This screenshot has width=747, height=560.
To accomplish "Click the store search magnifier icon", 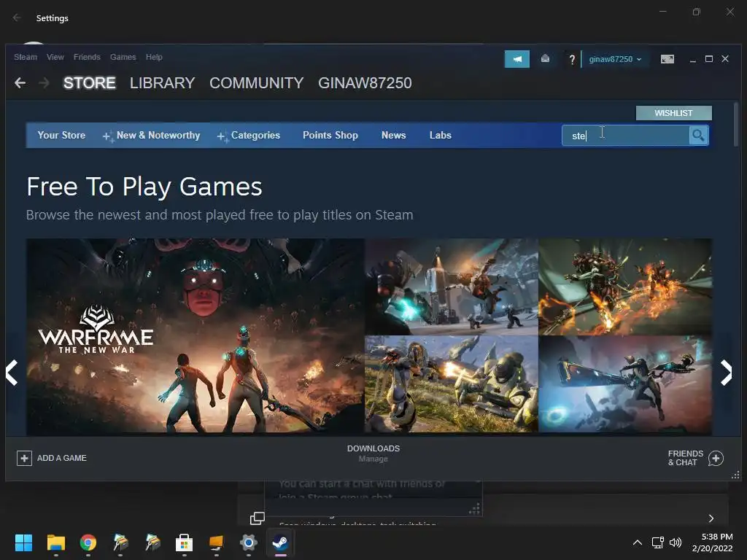I will [698, 135].
